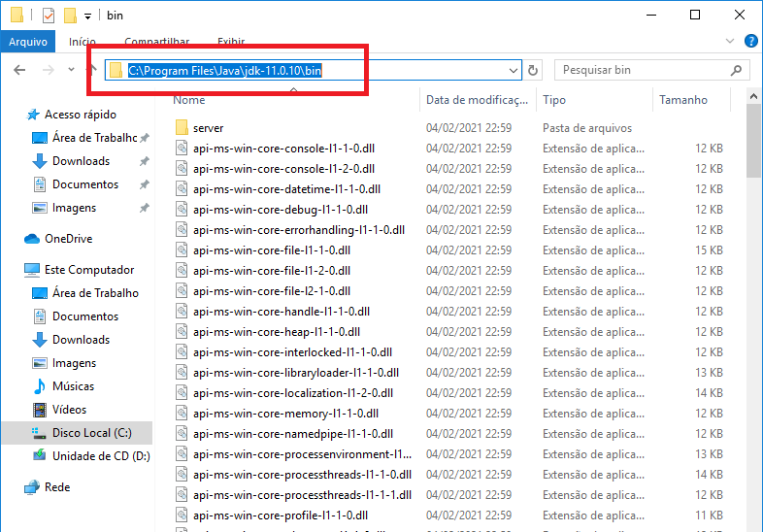763x532 pixels.
Task: Open the Arquivo menu
Action: click(x=28, y=42)
